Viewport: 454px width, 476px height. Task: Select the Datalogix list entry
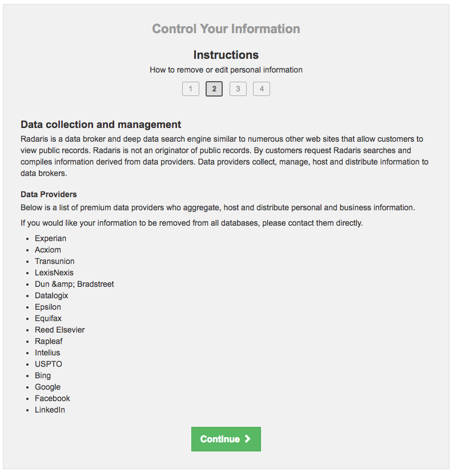point(51,295)
